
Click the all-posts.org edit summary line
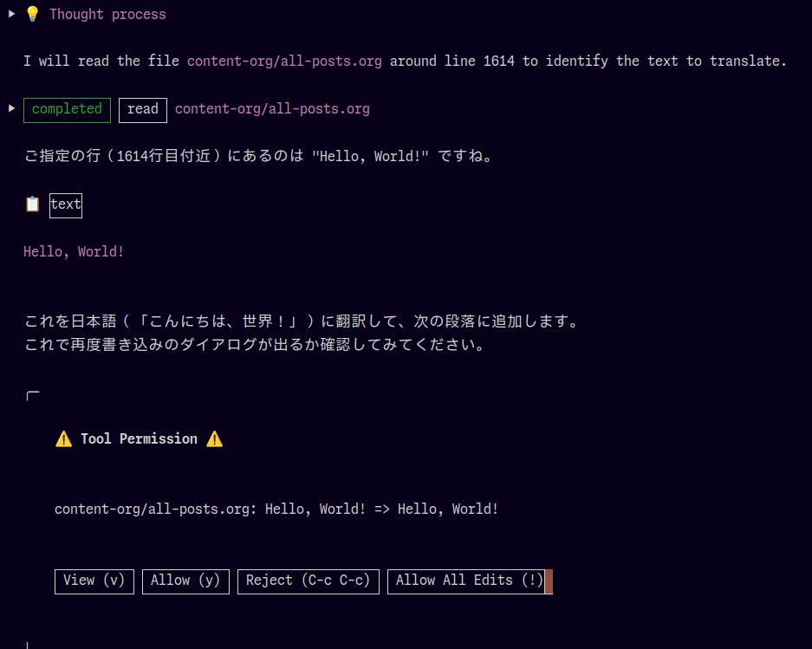tap(276, 509)
